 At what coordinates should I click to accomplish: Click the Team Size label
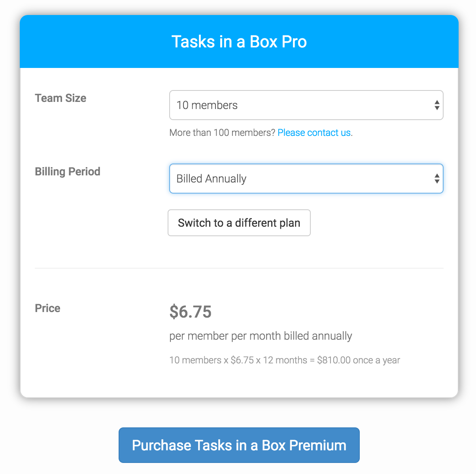[x=60, y=98]
